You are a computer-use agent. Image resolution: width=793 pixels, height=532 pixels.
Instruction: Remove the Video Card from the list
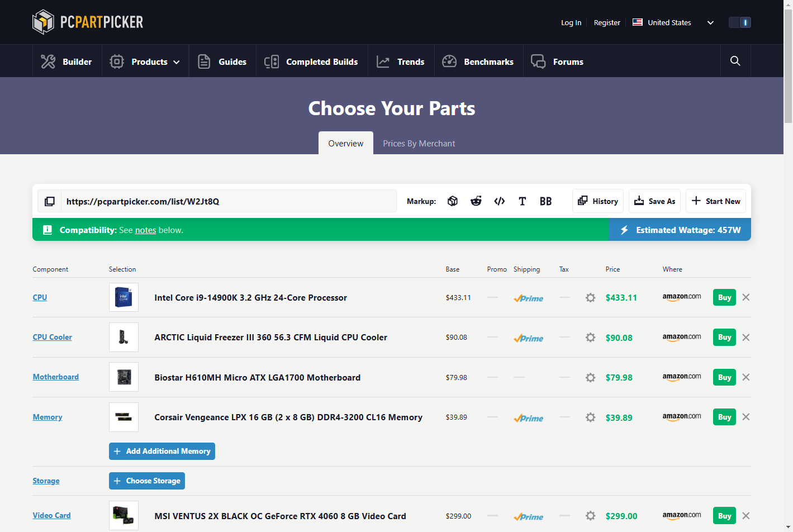[746, 516]
